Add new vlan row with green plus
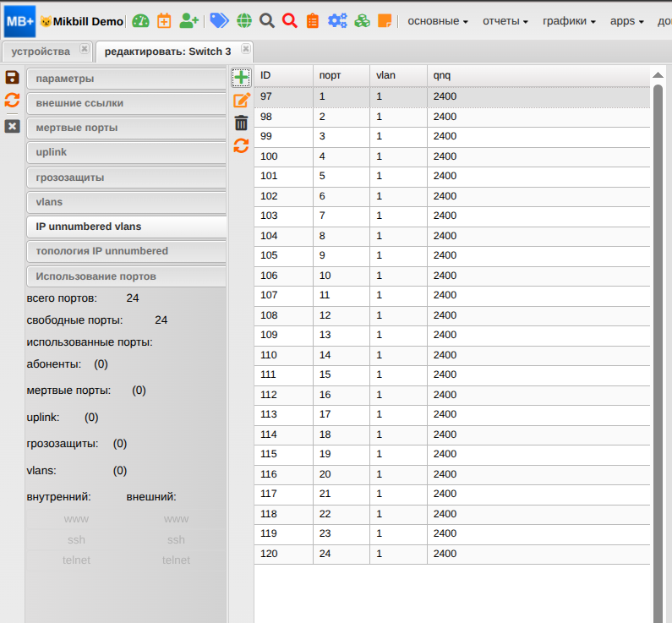672x623 pixels. pos(241,78)
